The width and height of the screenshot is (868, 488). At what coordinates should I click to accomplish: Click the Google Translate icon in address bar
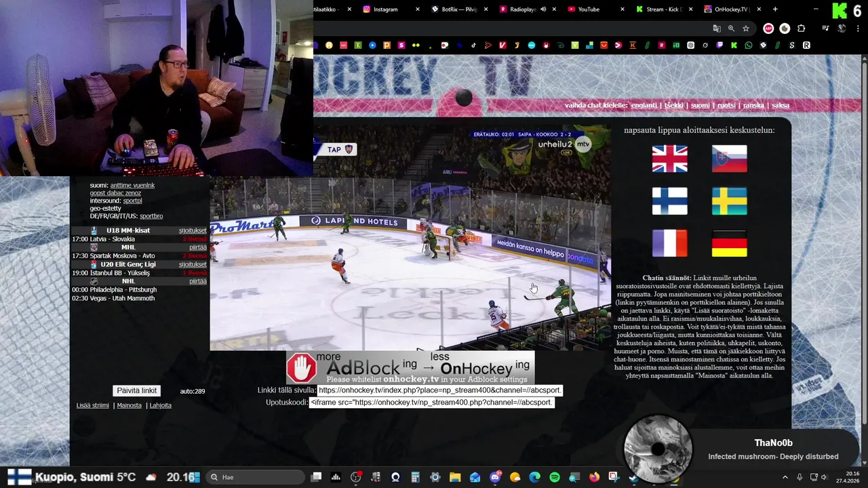tap(717, 28)
